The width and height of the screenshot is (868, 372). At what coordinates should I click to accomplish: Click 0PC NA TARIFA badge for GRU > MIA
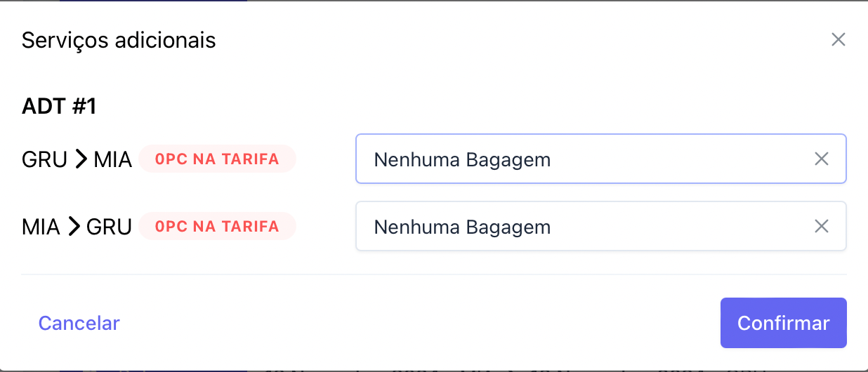217,159
